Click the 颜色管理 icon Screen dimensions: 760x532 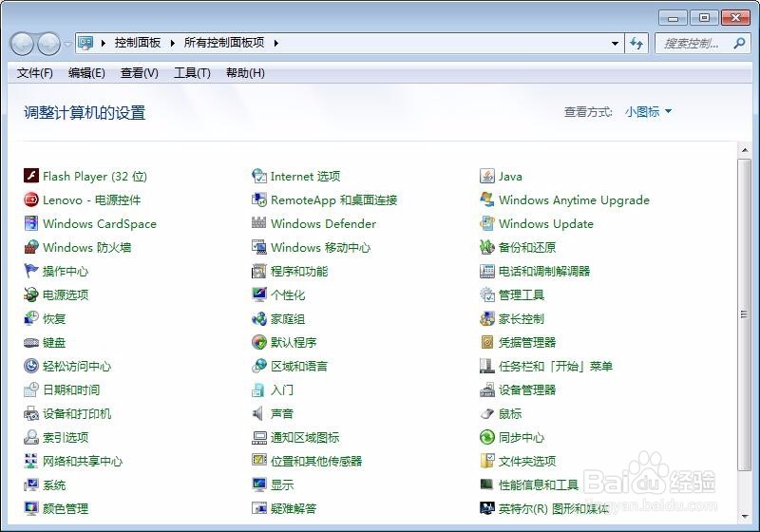[x=31, y=508]
